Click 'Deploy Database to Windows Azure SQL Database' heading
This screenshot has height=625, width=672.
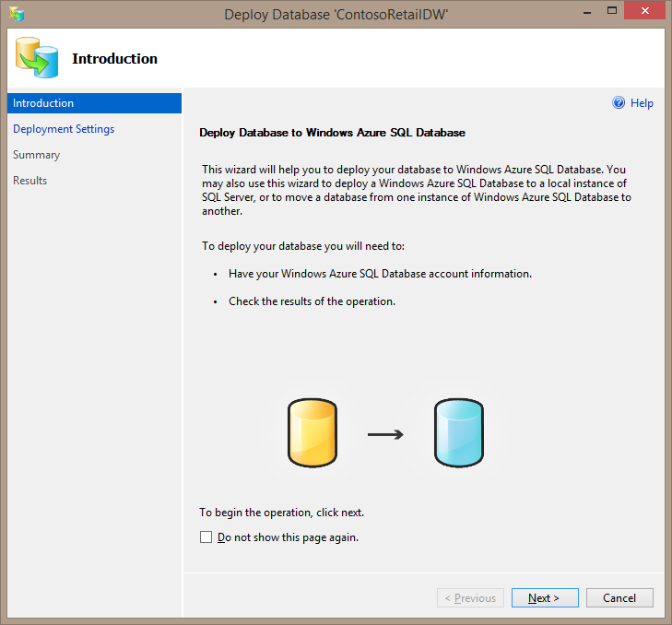(332, 133)
